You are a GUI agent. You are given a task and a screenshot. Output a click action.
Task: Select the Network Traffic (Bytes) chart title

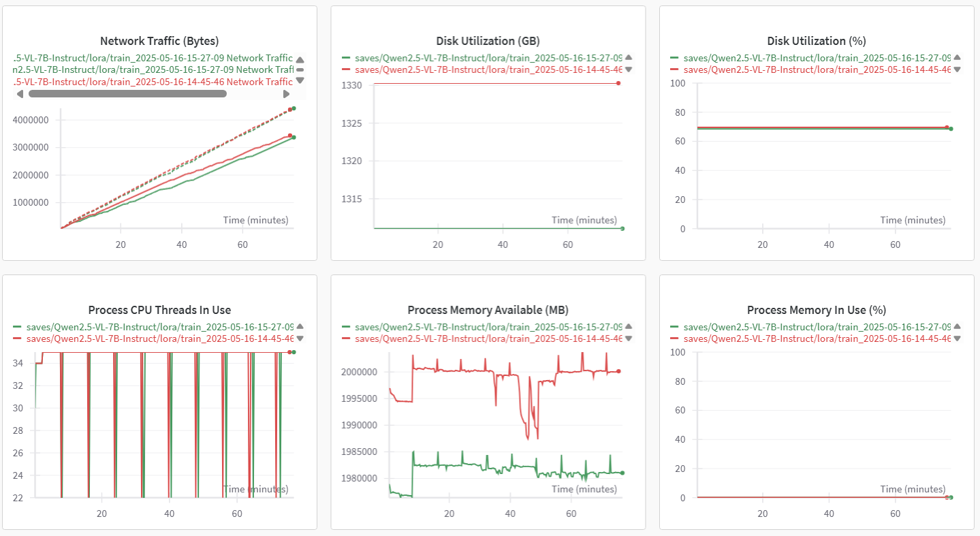159,41
